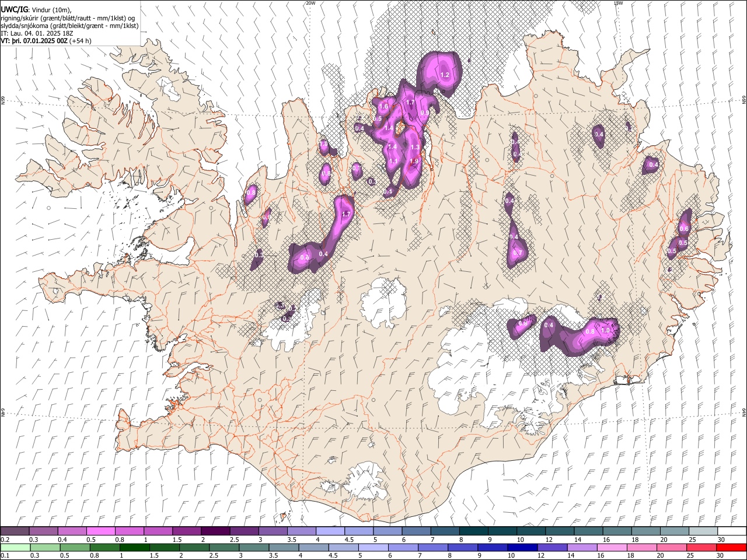747x560 pixels.
Task: Click the '1.7' value on the western snow band
Action: click(346, 215)
